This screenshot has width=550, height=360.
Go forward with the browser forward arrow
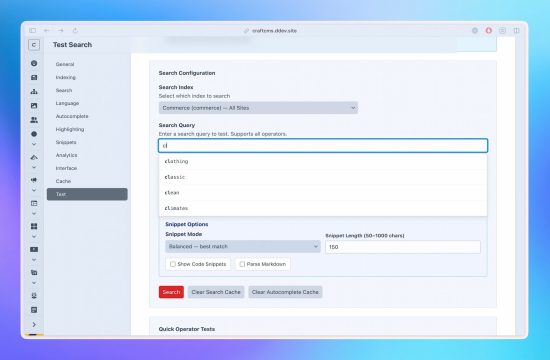pyautogui.click(x=61, y=31)
